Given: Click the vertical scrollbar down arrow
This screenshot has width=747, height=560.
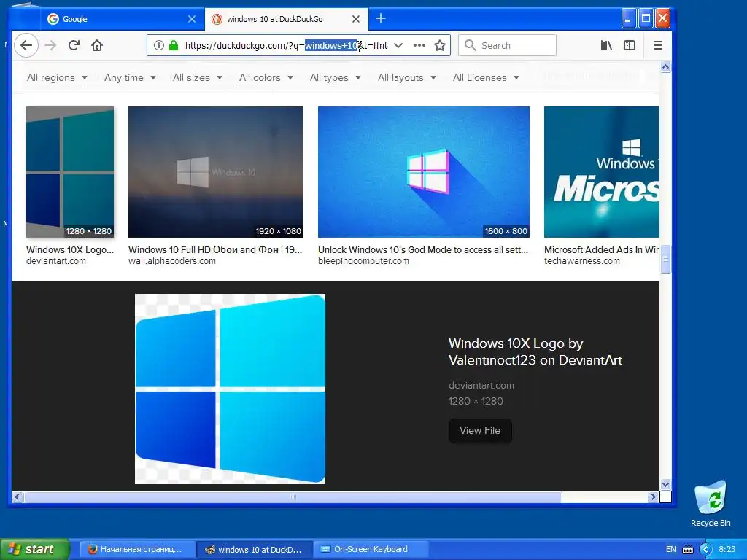Looking at the screenshot, I should tap(665, 485).
